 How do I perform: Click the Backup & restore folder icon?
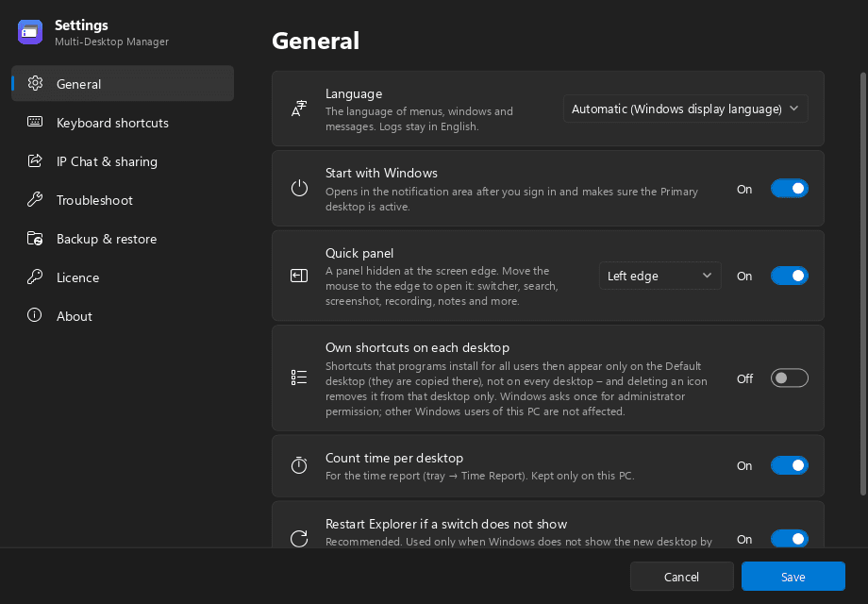(x=35, y=238)
